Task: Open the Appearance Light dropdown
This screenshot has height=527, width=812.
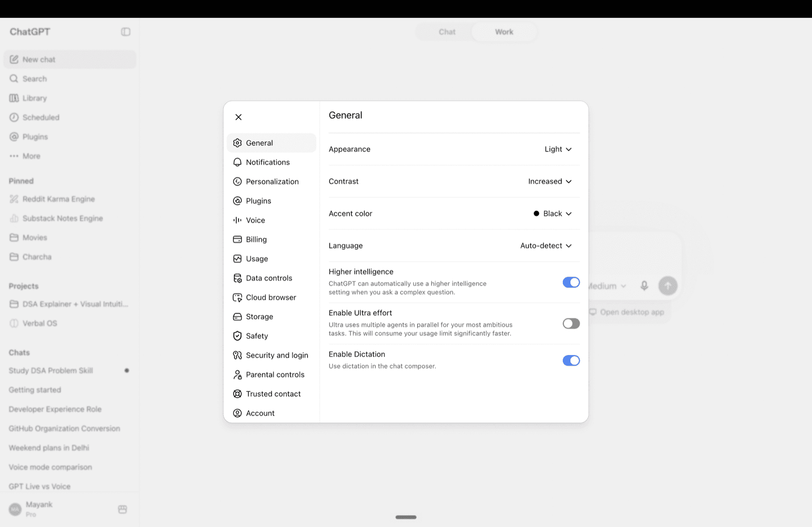Action: [558, 149]
